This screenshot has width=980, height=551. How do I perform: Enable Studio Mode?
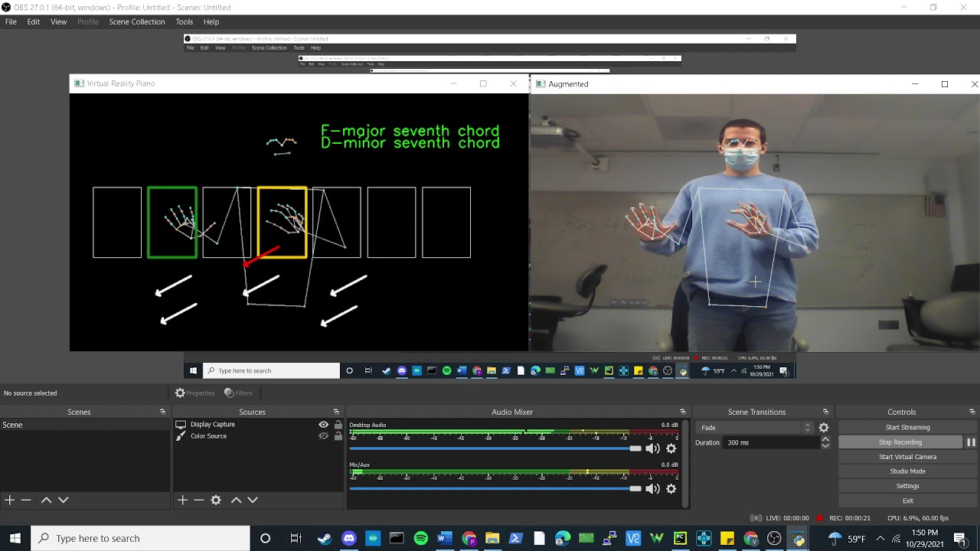(x=907, y=471)
